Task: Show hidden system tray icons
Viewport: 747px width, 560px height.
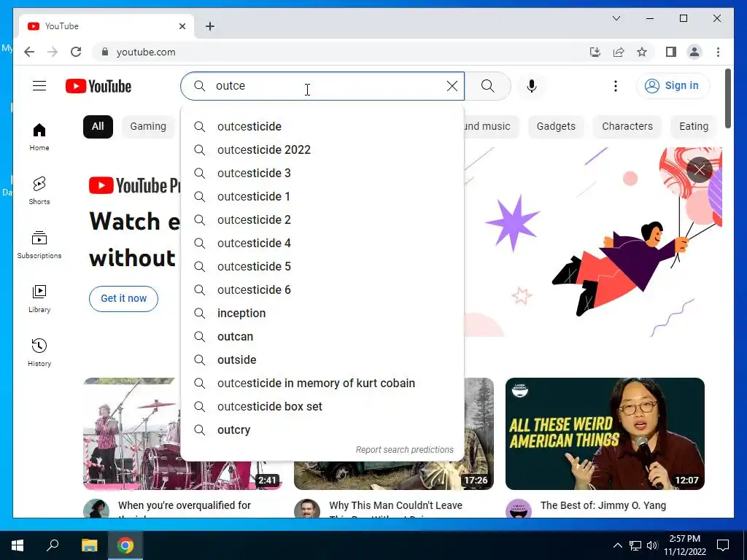Action: click(x=617, y=545)
